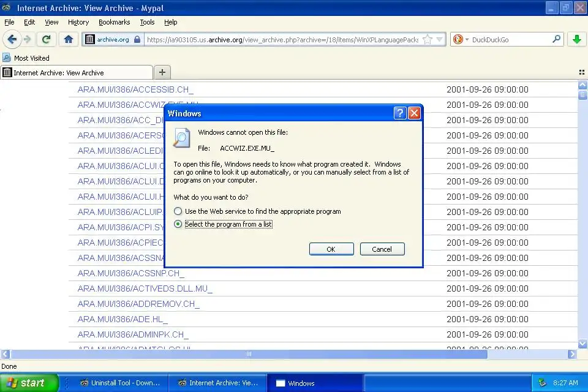The image size is (588, 392).
Task: Bookmark this page with the star icon
Action: pos(427,39)
